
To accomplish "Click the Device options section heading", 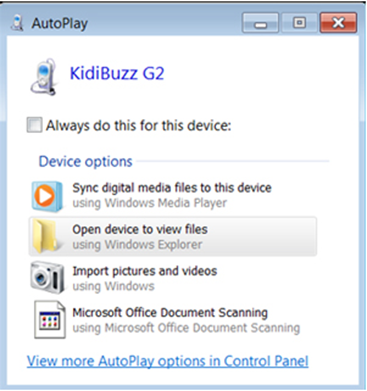I will click(86, 162).
